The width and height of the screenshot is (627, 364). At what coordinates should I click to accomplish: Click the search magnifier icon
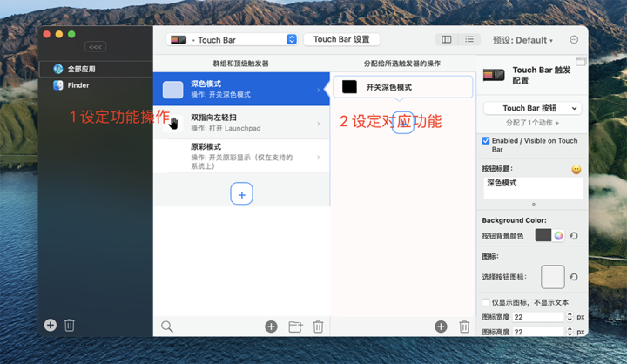pyautogui.click(x=167, y=327)
